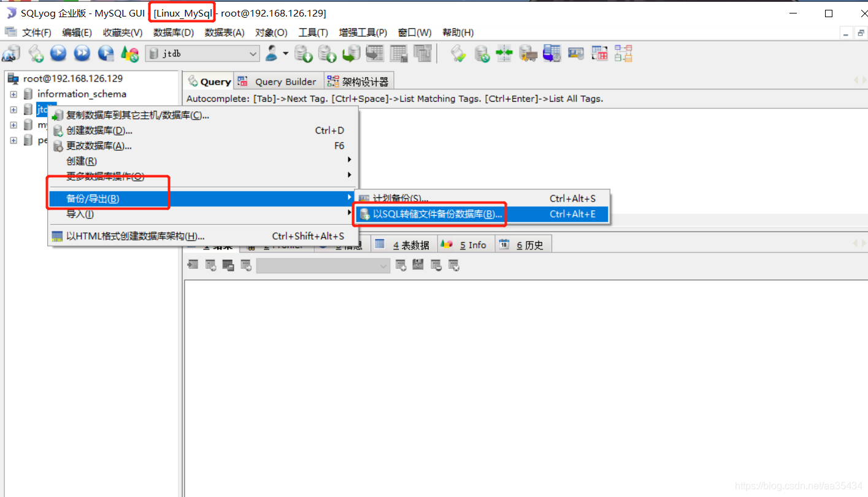This screenshot has width=868, height=497.
Task: Click the Create new connection toolbar icon
Action: (11, 54)
